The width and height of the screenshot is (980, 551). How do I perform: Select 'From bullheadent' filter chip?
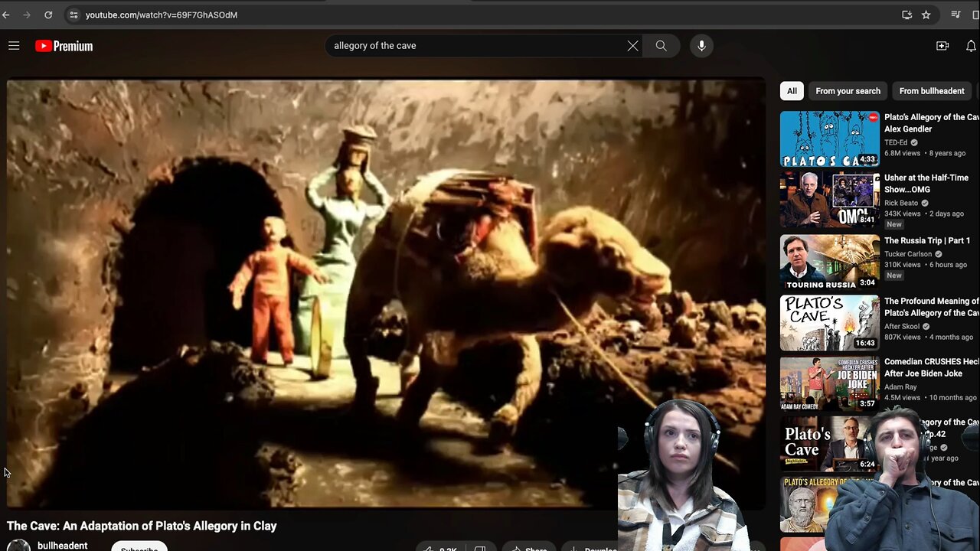coord(932,91)
